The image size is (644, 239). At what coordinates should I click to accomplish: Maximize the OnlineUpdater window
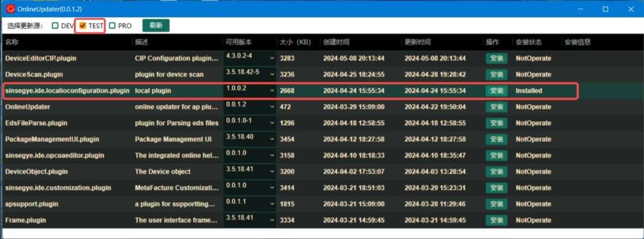(x=605, y=8)
